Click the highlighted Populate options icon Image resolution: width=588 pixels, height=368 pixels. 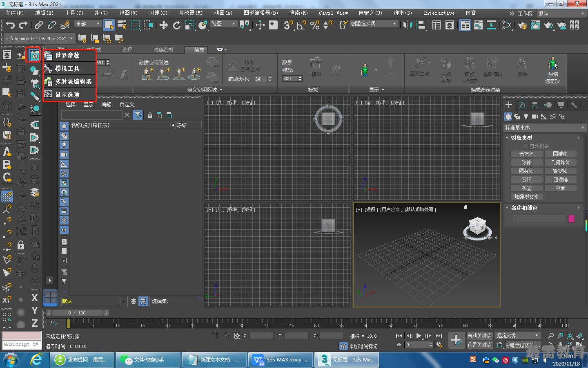(x=34, y=55)
